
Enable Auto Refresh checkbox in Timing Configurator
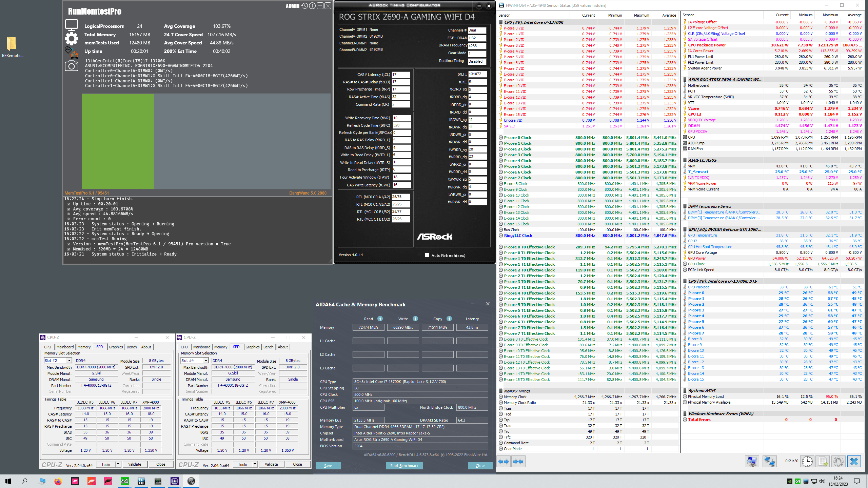pos(427,255)
